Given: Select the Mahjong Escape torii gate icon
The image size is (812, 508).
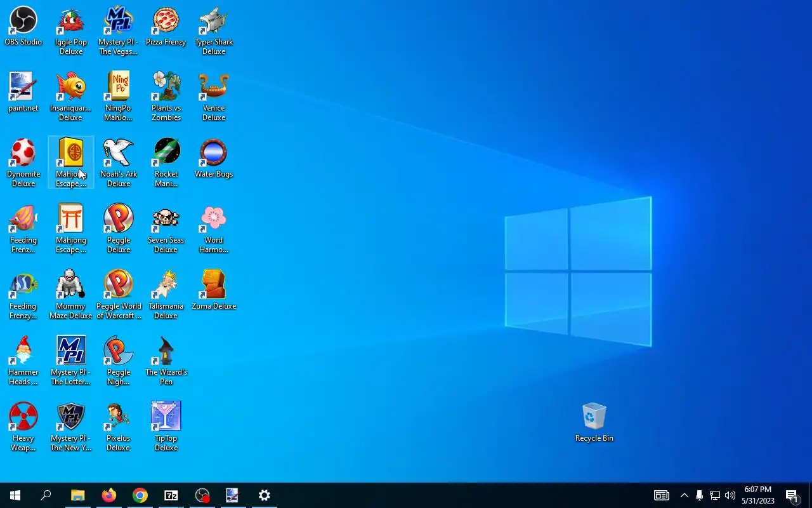Looking at the screenshot, I should [x=71, y=229].
